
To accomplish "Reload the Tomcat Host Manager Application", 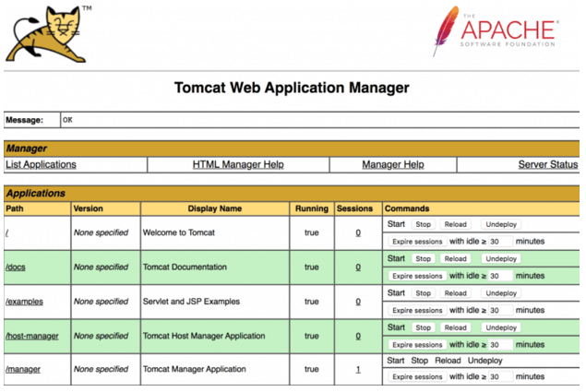I will coord(455,327).
